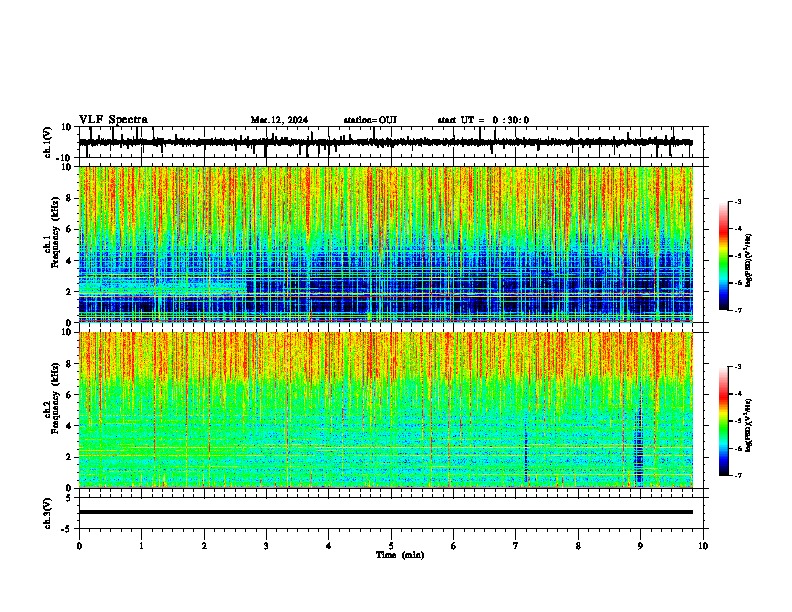
Task: Click the "-7" label on ch.1 color bar
Action: pyautogui.click(x=737, y=310)
